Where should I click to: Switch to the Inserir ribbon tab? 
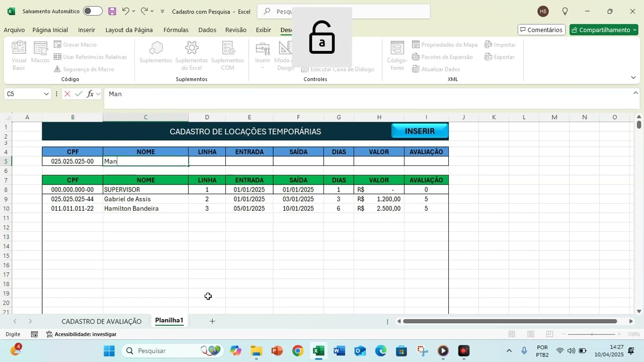(87, 30)
